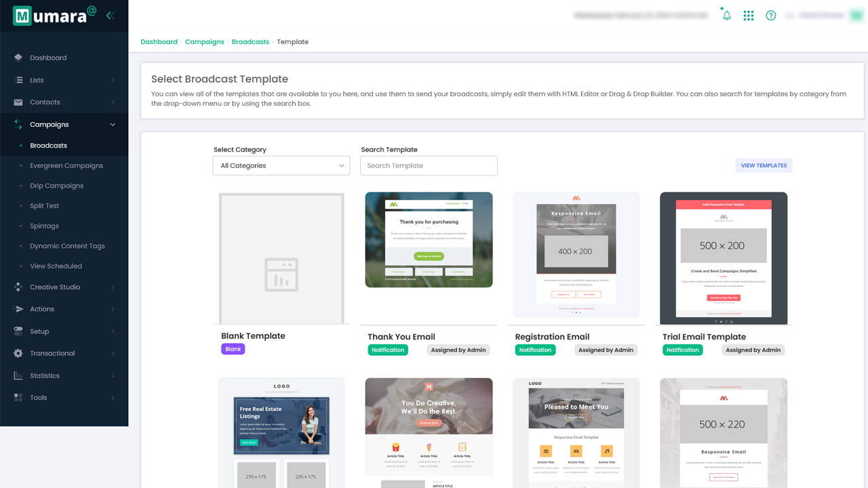
Task: Collapse the Campaigns menu chevron
Action: pos(113,125)
